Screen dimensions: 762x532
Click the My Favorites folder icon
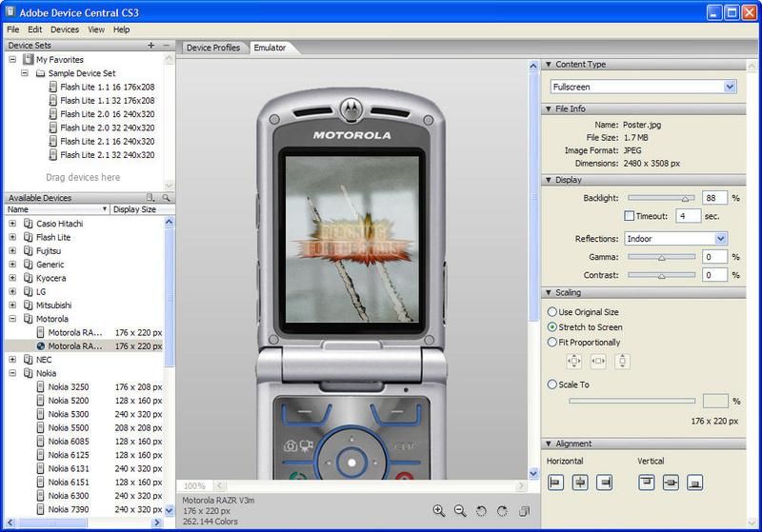click(x=29, y=59)
